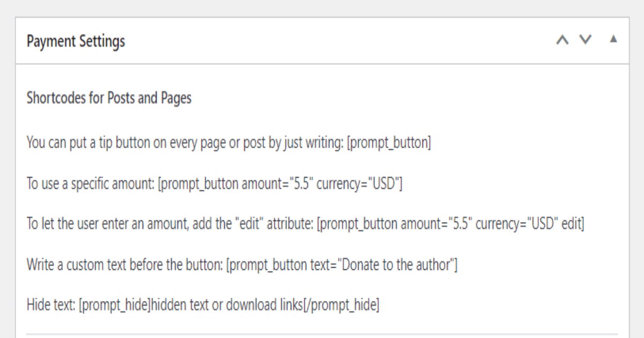The width and height of the screenshot is (644, 338).
Task: Click the text="Donate to the author" shortcode
Action: point(342,265)
